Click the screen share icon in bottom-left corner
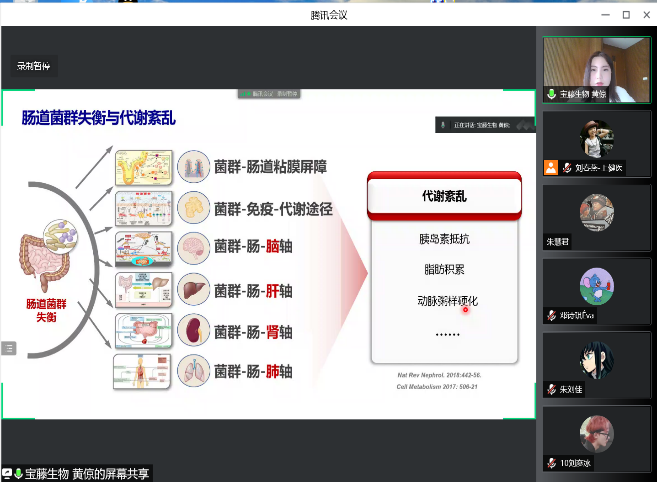This screenshot has height=482, width=657. click(x=7, y=473)
